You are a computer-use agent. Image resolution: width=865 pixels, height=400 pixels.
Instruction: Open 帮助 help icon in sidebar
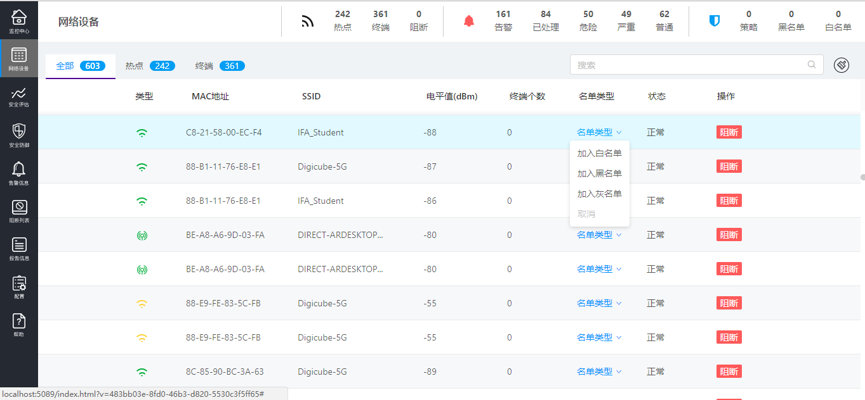coord(18,324)
